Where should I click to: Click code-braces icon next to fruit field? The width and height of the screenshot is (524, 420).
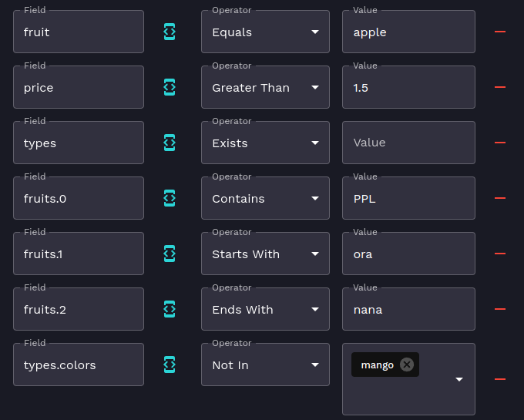click(x=170, y=32)
